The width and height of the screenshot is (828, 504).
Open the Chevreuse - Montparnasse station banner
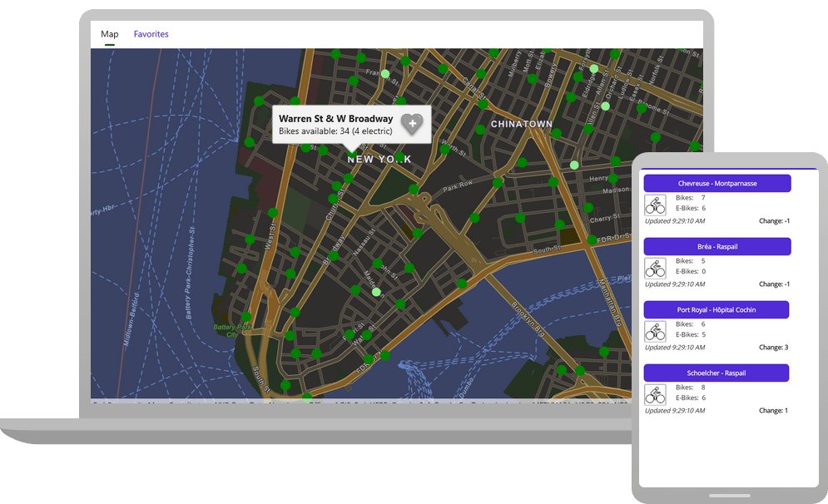(x=717, y=183)
